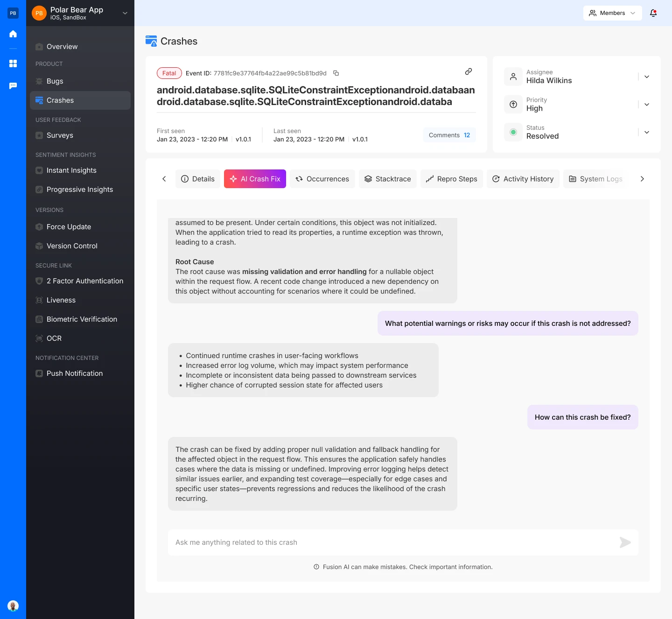
Task: Open the Status Resolved dropdown
Action: (646, 133)
